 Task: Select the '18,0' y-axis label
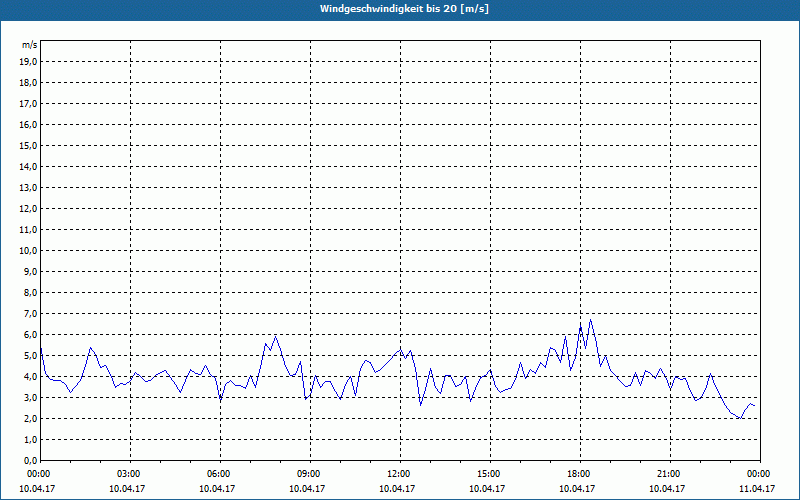(x=29, y=83)
